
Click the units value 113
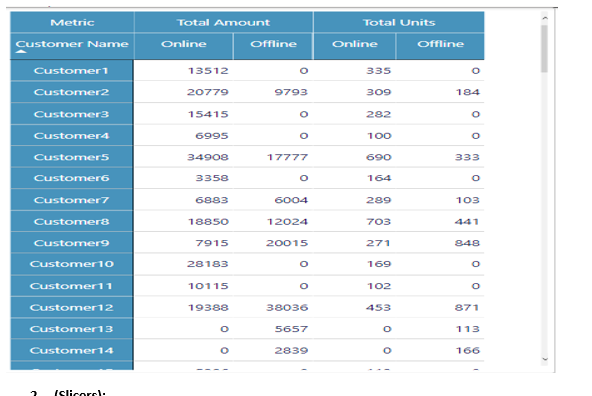(467, 329)
